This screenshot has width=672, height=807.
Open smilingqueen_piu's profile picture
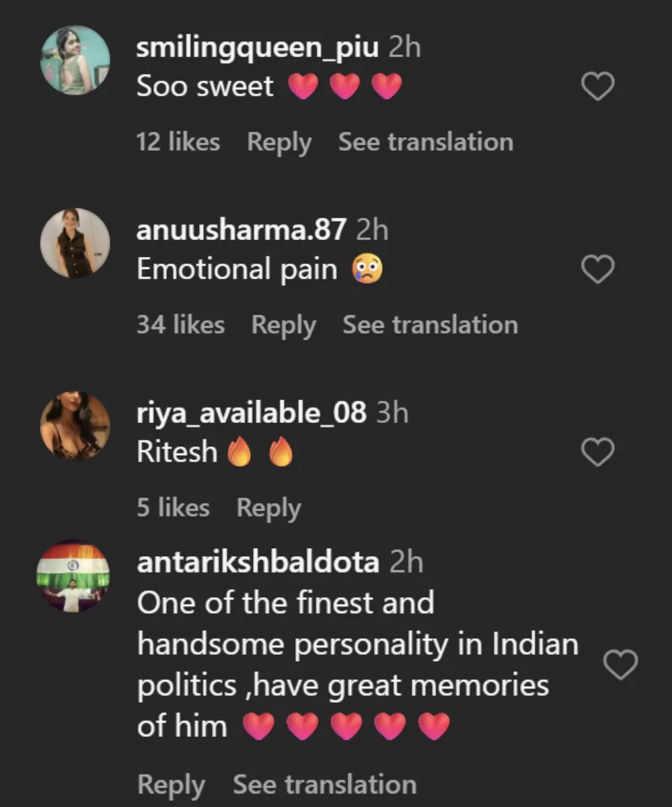pos(75,59)
